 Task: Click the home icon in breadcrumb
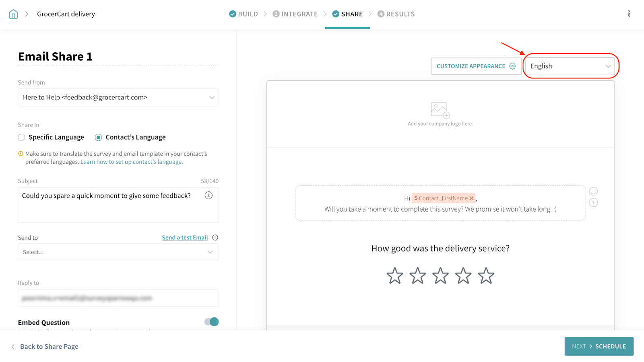[13, 14]
